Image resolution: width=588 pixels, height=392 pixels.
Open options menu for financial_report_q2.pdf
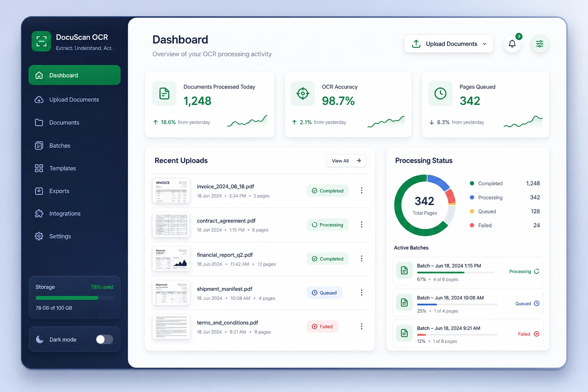coord(361,259)
